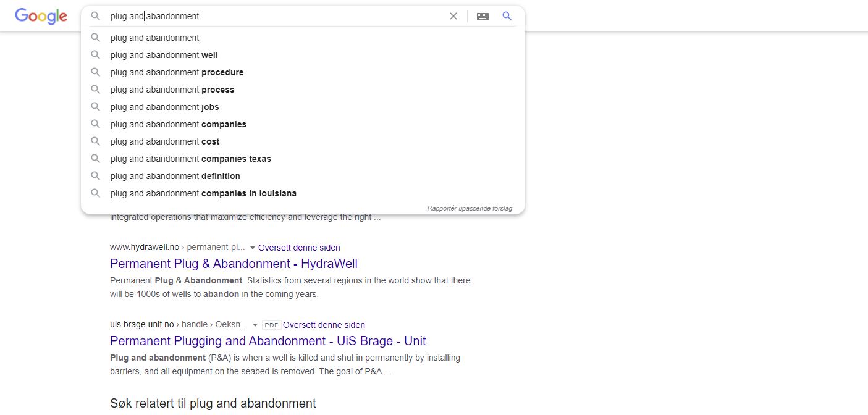Image resolution: width=868 pixels, height=415 pixels.
Task: Expand dropdown arrow next to uis.brage.unit.no URL
Action: 255,325
